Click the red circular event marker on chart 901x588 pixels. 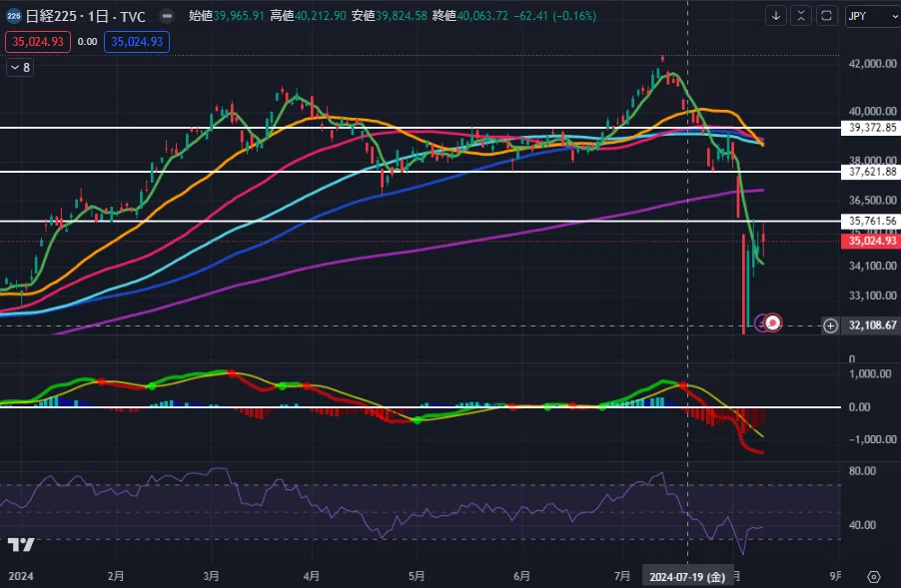[773, 322]
